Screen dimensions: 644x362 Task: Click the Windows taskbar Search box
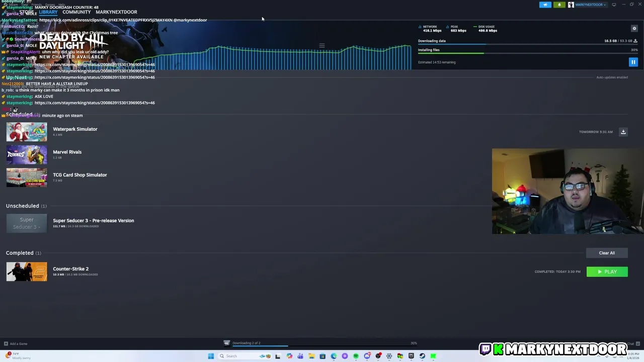click(245, 356)
